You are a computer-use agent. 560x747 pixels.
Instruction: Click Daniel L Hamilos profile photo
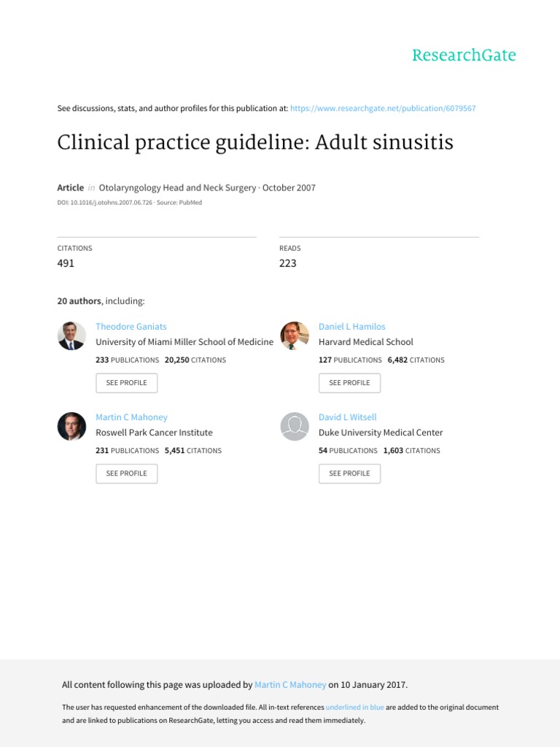[295, 336]
